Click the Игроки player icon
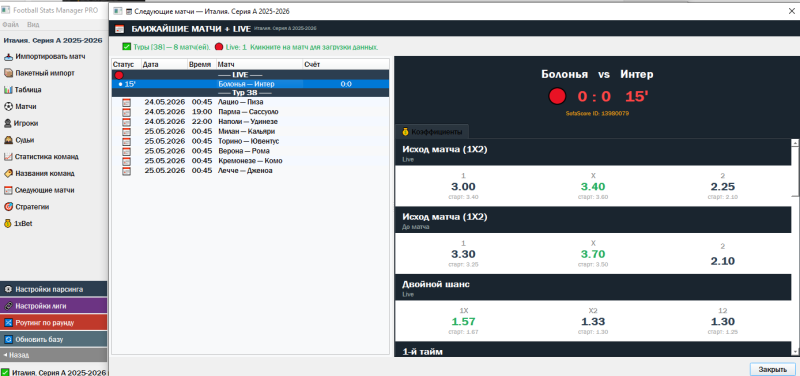This screenshot has height=376, width=800. (x=8, y=123)
